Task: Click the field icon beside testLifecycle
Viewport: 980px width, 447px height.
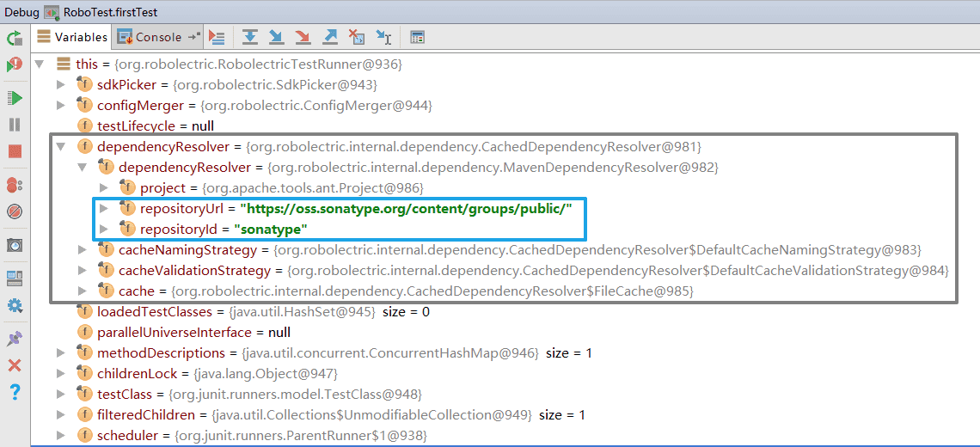Action: 84,126
